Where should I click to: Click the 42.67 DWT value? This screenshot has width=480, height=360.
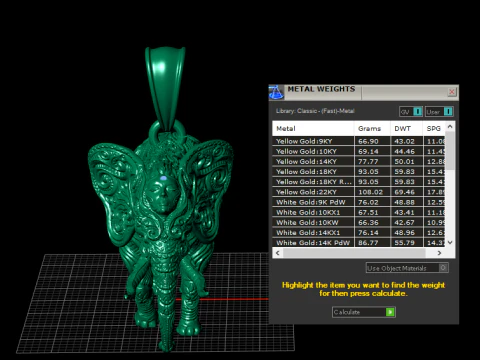pyautogui.click(x=405, y=223)
